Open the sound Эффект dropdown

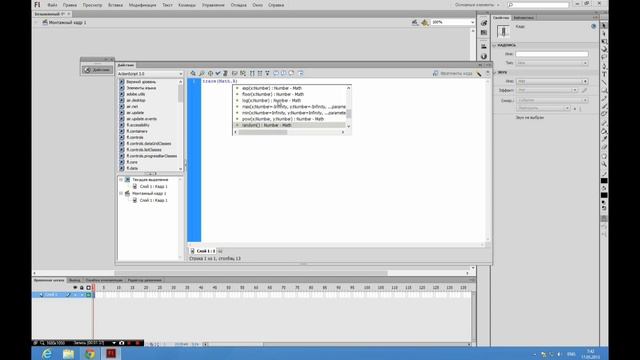547,90
